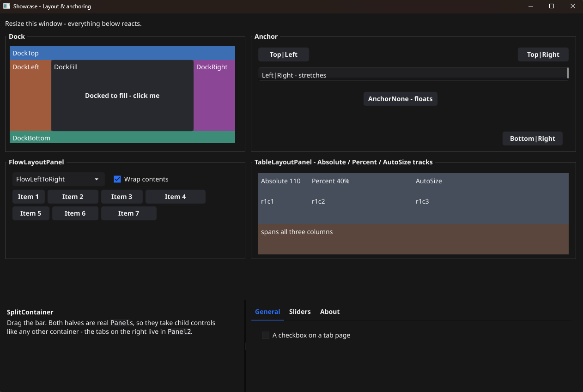Open the About tab
The height and width of the screenshot is (392, 583).
click(x=330, y=312)
